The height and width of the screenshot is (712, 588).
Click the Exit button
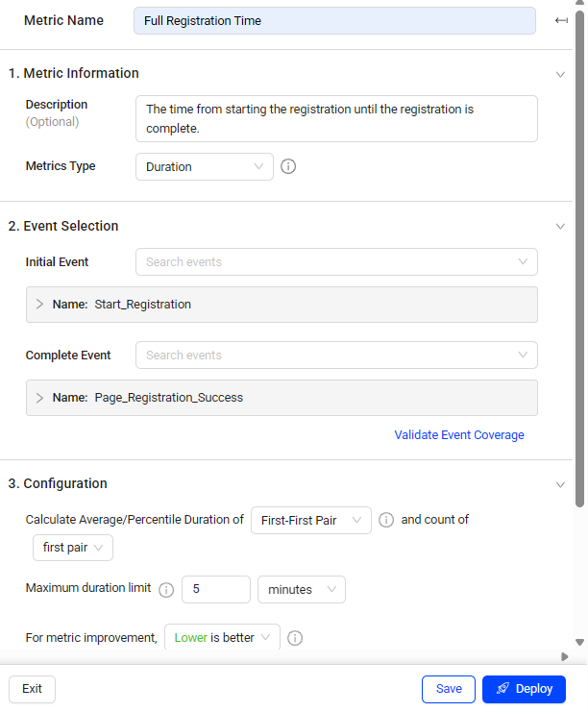coord(32,689)
